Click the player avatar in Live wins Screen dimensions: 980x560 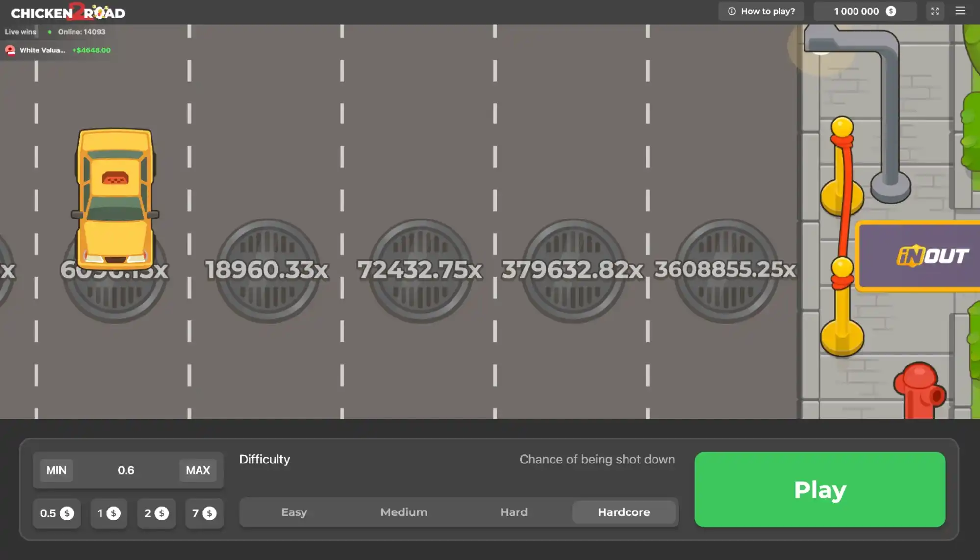pyautogui.click(x=10, y=50)
